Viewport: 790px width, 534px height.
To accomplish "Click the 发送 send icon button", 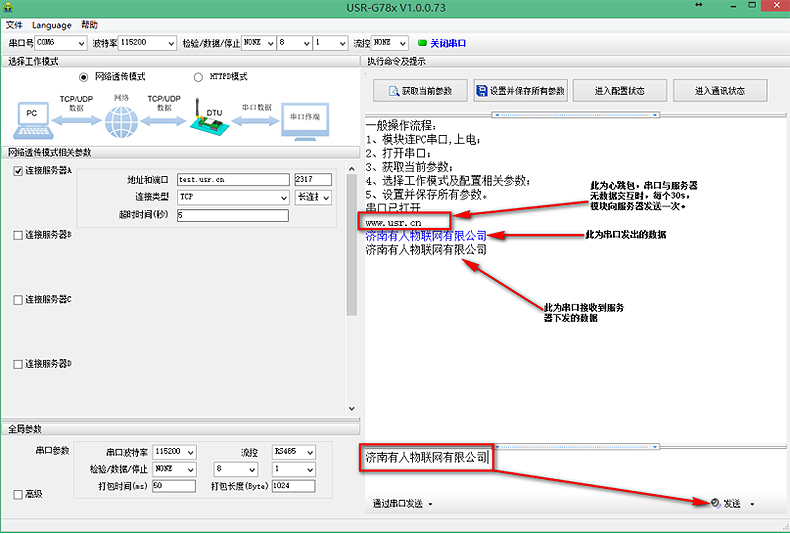I will pyautogui.click(x=715, y=503).
